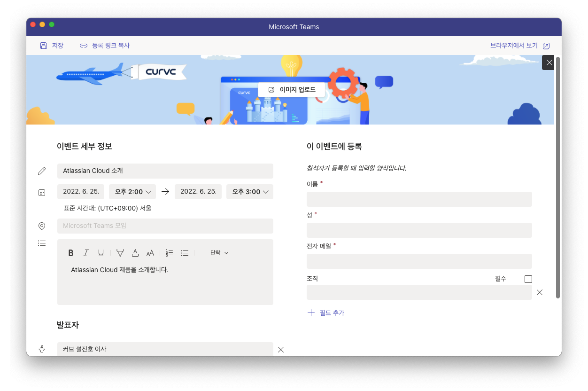Click the description text 'Atlassian Cloud 제품을 소개합니다.'
Viewport: 588px width, 391px height.
coord(120,270)
